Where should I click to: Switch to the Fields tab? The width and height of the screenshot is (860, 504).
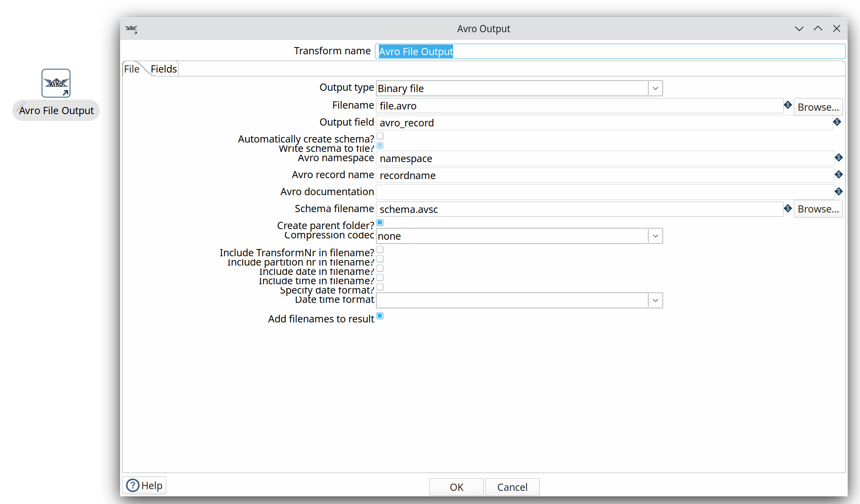163,68
